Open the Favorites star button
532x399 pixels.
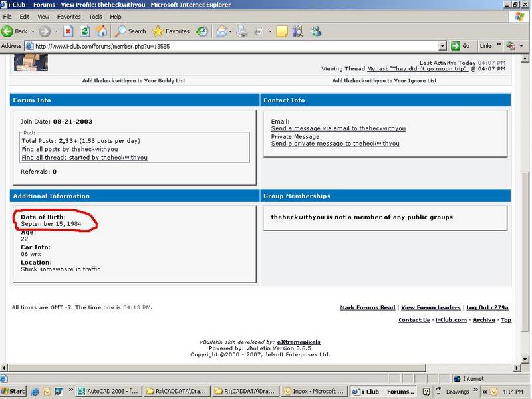coord(171,31)
